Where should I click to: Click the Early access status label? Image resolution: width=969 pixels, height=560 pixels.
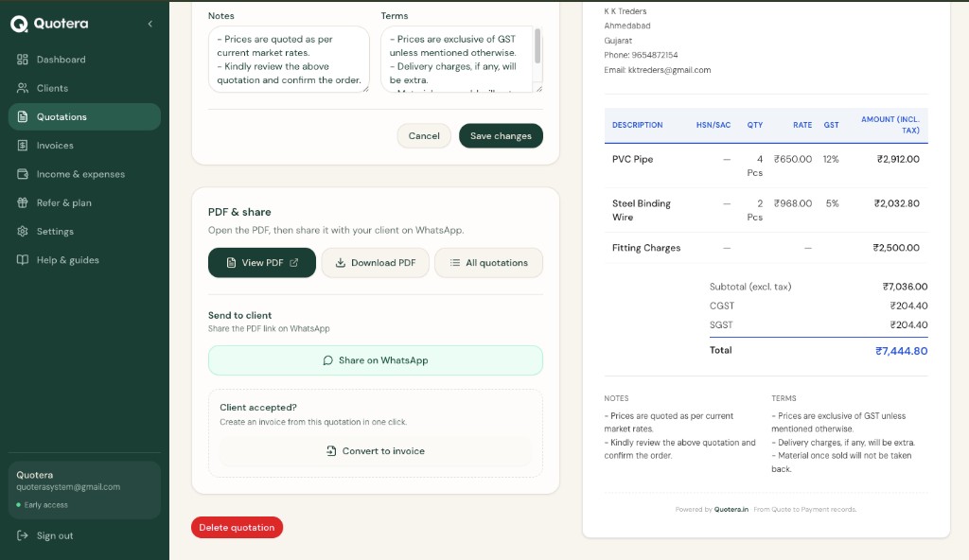click(45, 505)
